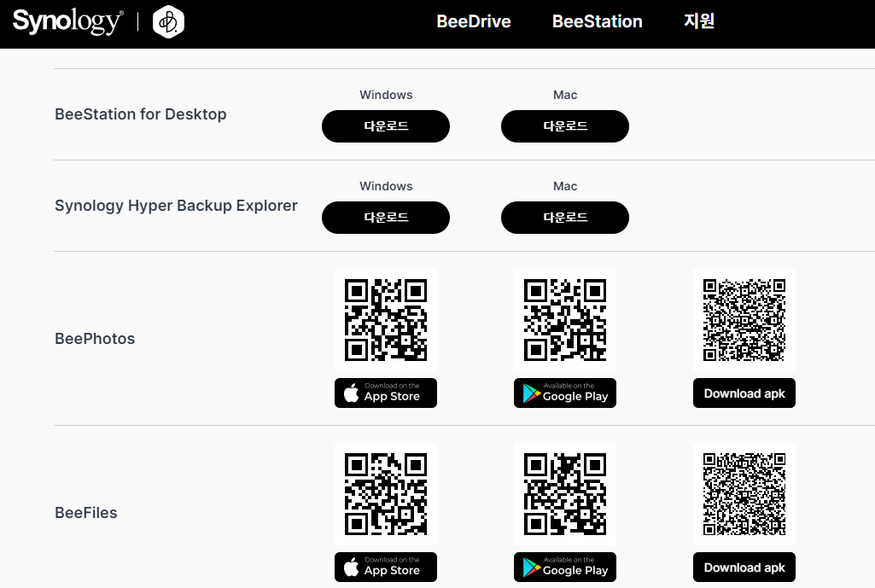Download Hyper Backup Explorer for Mac
This screenshot has width=875, height=588.
tap(565, 218)
